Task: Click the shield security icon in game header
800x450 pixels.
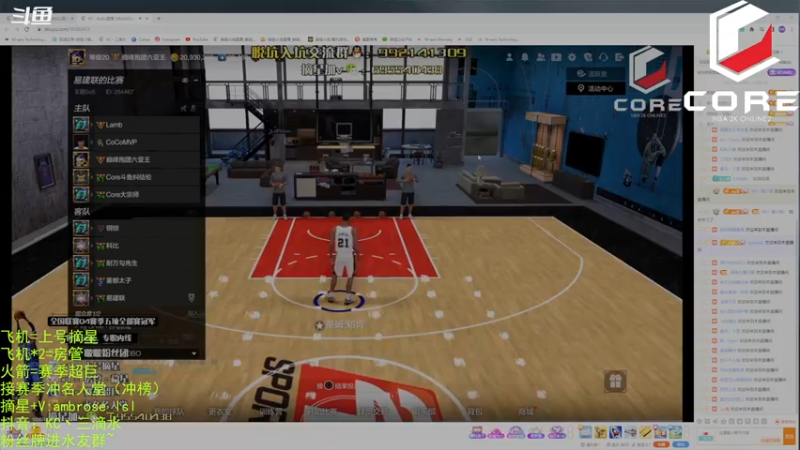Action: pyautogui.click(x=588, y=57)
